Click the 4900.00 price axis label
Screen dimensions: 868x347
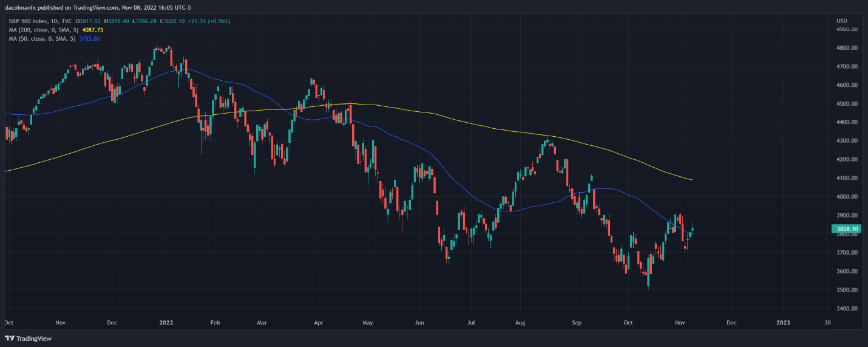coord(846,29)
